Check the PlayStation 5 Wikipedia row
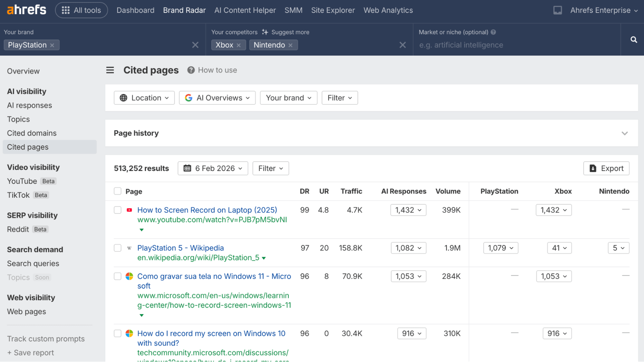 [x=118, y=248]
